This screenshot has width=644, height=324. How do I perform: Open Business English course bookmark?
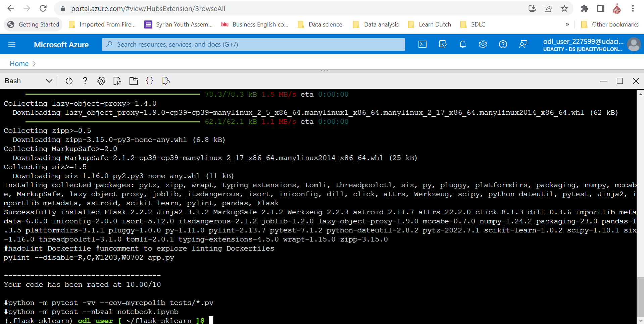(x=255, y=24)
